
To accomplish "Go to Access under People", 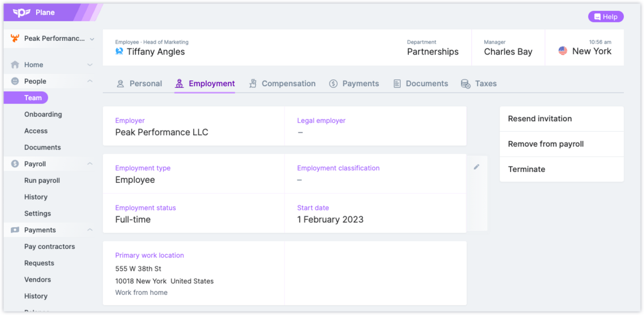I will pos(36,131).
